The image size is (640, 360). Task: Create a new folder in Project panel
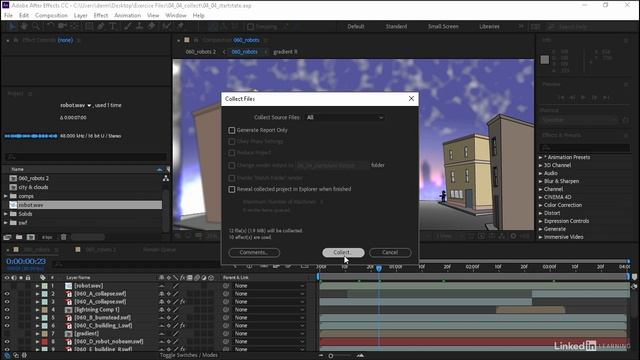click(x=19, y=237)
